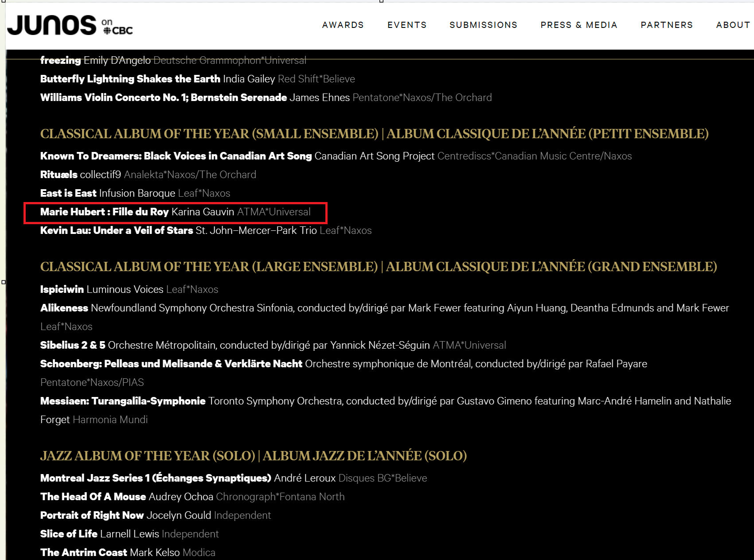The image size is (754, 560).
Task: Click artist name Jocelyn Gould
Action: pos(179,515)
